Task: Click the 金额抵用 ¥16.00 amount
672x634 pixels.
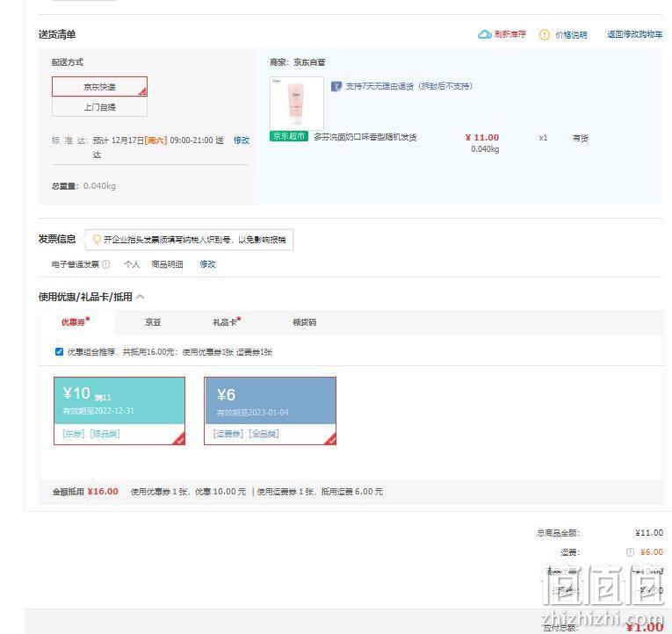Action: coord(103,492)
